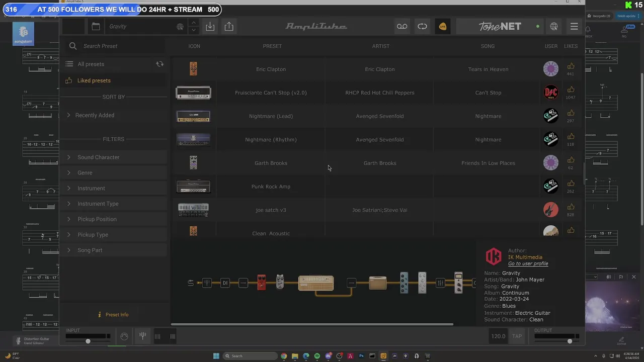Viewport: 644px width, 362px height.
Task: Select the Garth Brooks preset name
Action: 271,163
